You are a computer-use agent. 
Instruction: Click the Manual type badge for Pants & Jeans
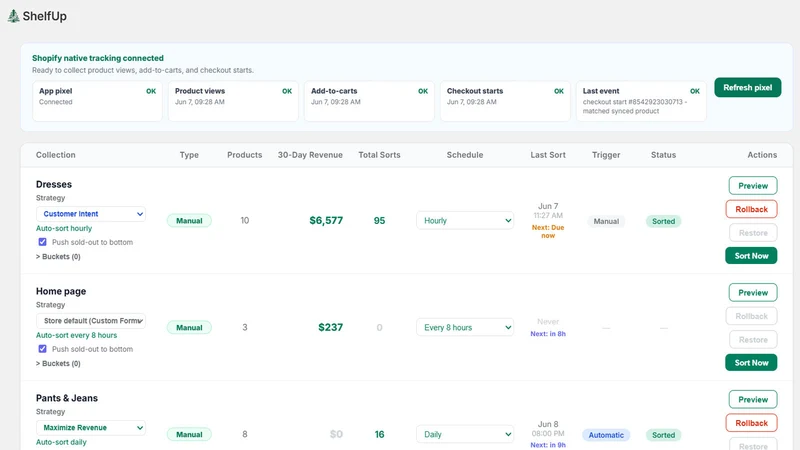click(x=189, y=434)
